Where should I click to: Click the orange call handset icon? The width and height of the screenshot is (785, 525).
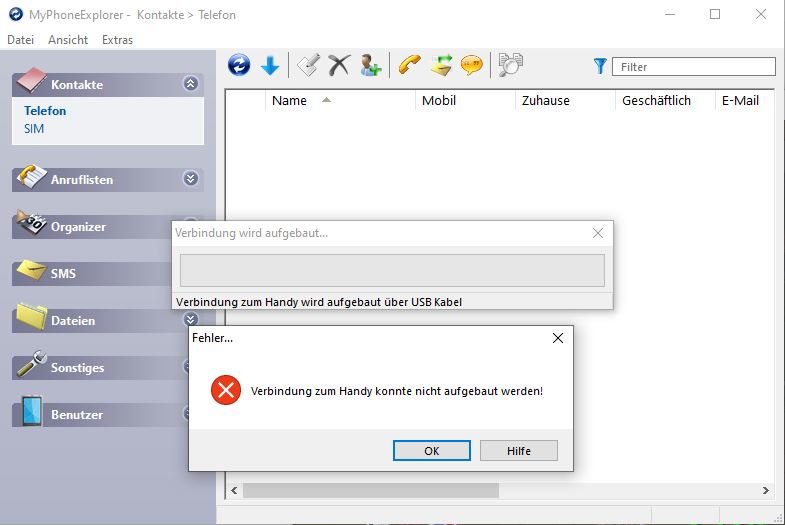tap(409, 66)
